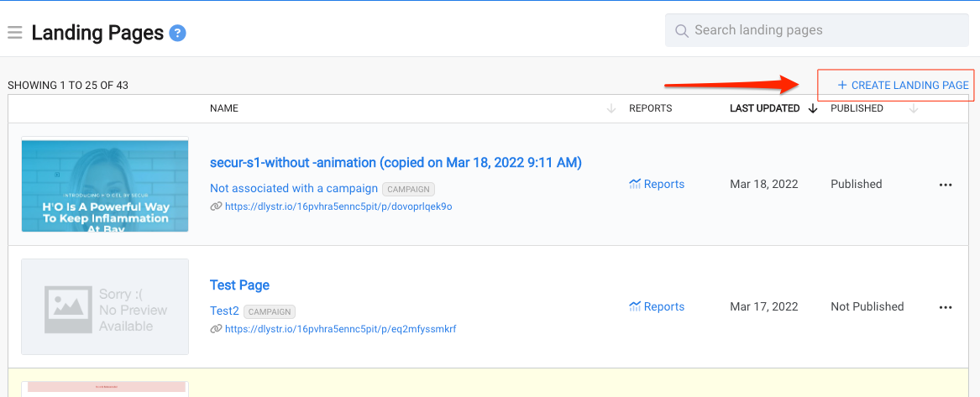Click the NAME column header
980x397 pixels.
pos(224,108)
